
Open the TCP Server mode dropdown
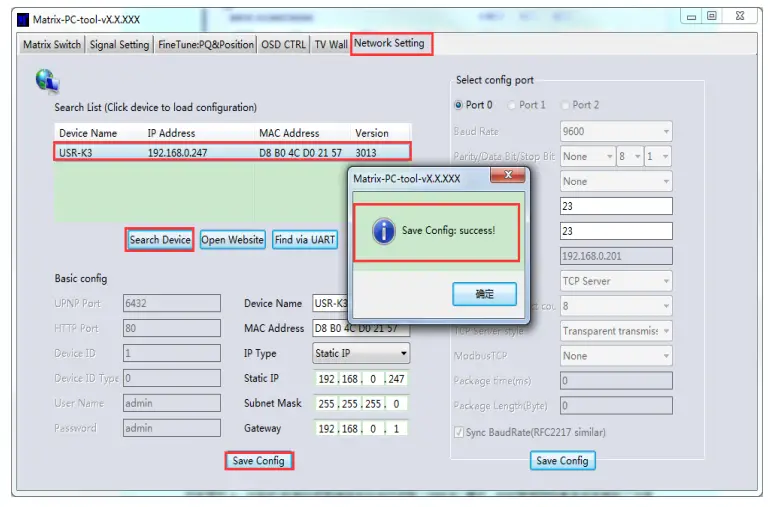click(x=616, y=282)
